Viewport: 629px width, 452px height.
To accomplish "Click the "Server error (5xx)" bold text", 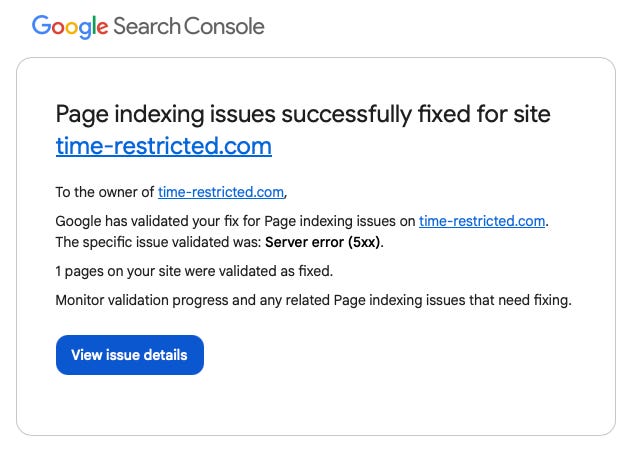I will point(324,243).
